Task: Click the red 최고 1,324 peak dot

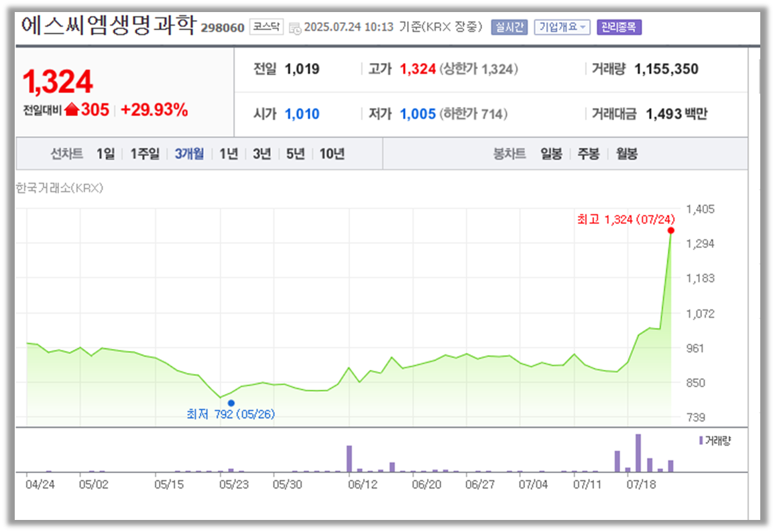Action: tap(670, 230)
